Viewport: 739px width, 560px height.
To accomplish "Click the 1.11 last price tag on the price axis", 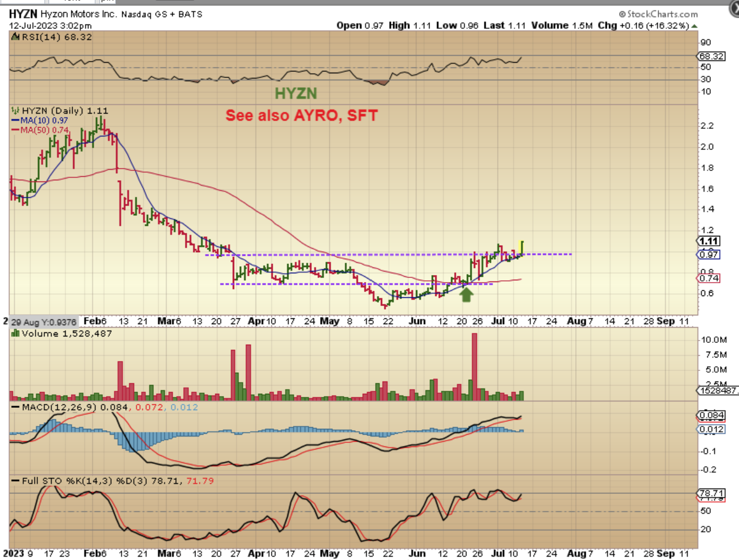I will 709,241.
